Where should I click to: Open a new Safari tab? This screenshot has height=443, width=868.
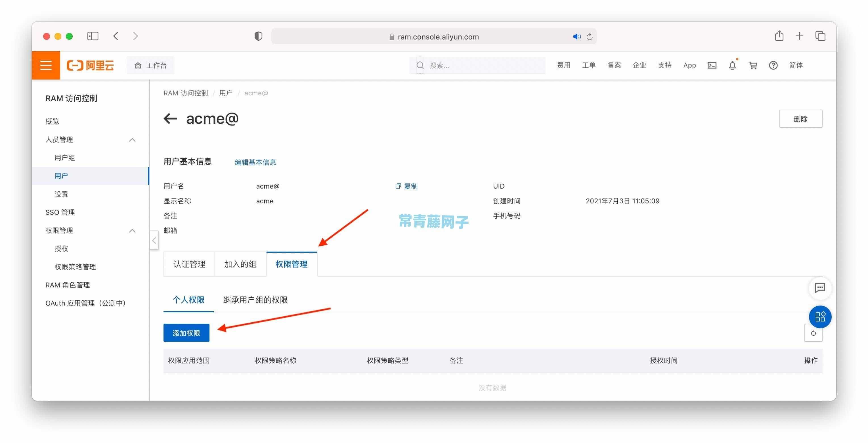click(799, 36)
